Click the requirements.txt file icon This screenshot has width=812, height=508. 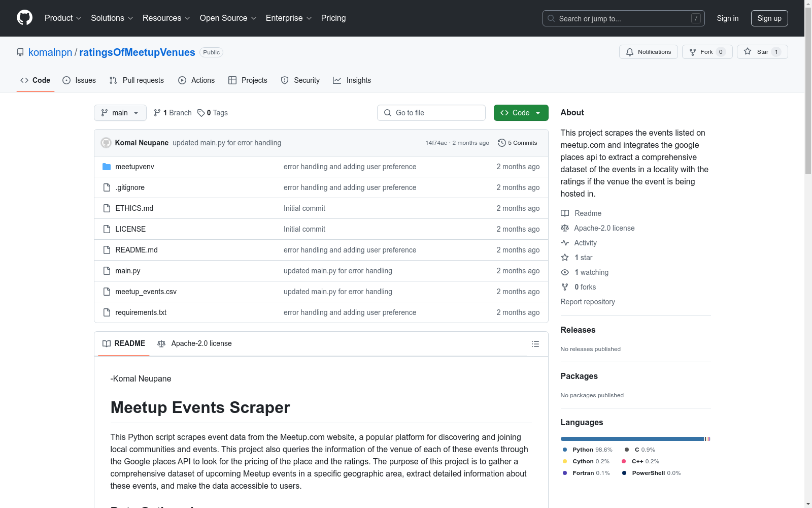click(x=107, y=312)
